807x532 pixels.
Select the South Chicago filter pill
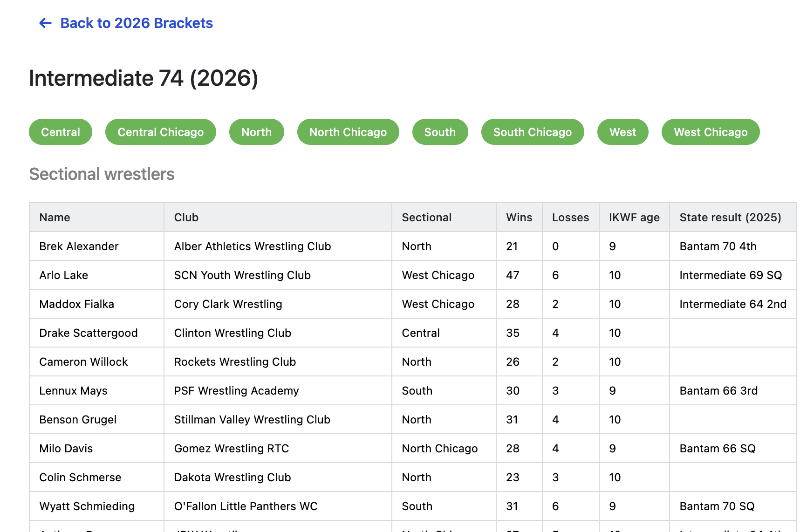pos(532,132)
